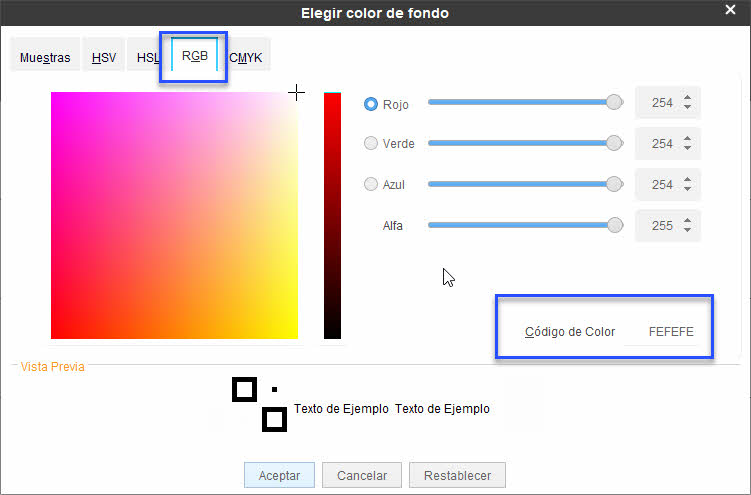Increase the Azul value with up arrow
The image size is (751, 495).
tap(688, 180)
